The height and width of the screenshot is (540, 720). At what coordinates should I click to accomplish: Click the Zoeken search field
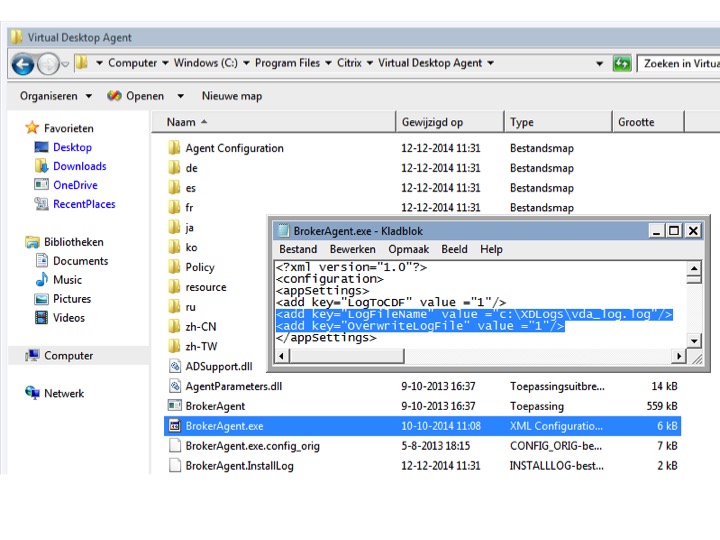click(x=680, y=63)
